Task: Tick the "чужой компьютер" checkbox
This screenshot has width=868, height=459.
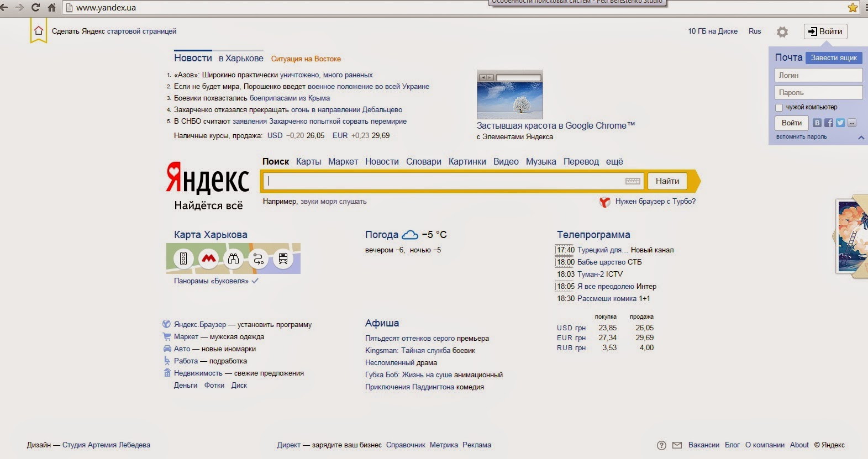Action: [x=779, y=108]
